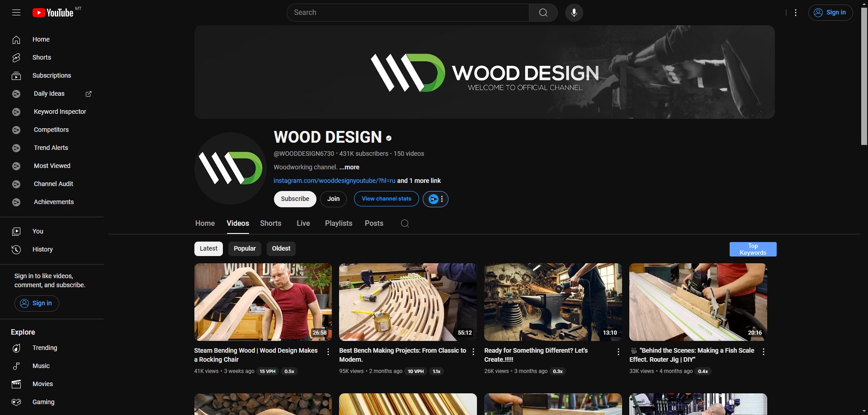Open the vidIQ options button with dots
868x415 pixels.
pyautogui.click(x=435, y=199)
